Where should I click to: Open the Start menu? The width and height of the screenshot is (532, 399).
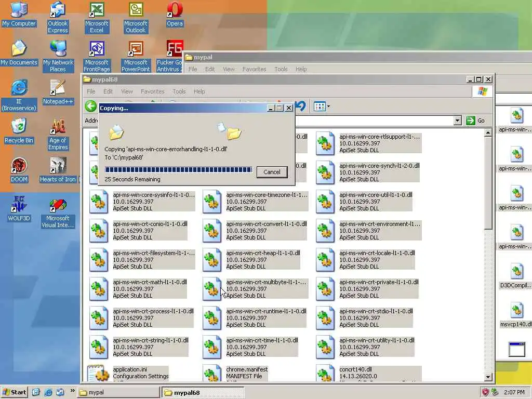(14, 392)
